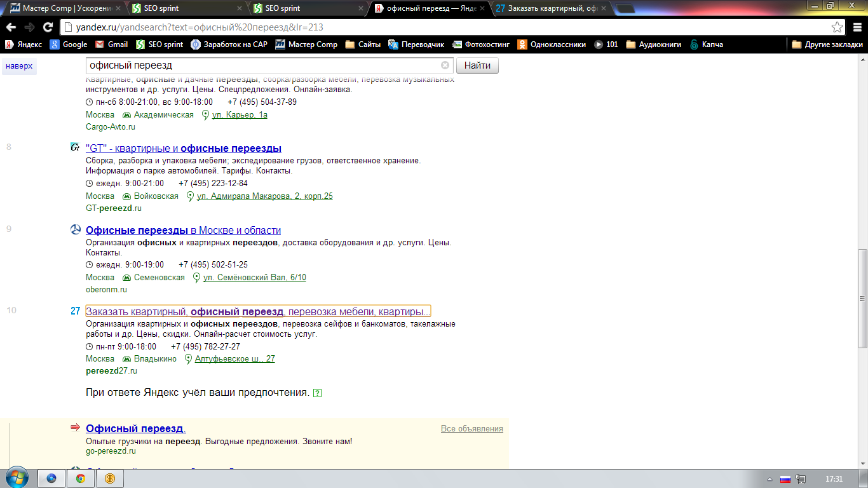Bookmark this page with the star icon
The width and height of the screenshot is (868, 488).
pyautogui.click(x=837, y=27)
